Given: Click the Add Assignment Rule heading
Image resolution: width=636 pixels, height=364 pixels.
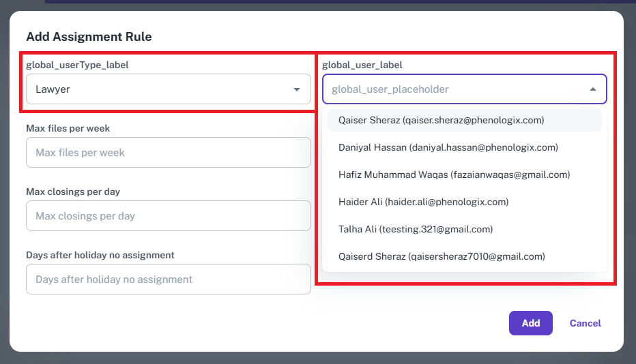Looking at the screenshot, I should pyautogui.click(x=89, y=37).
